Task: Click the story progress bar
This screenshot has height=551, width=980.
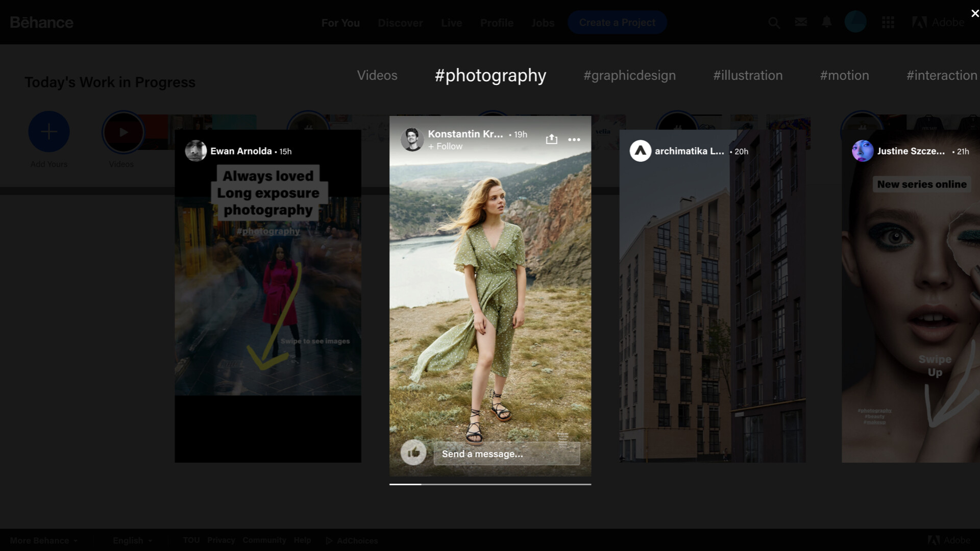Action: (x=490, y=484)
